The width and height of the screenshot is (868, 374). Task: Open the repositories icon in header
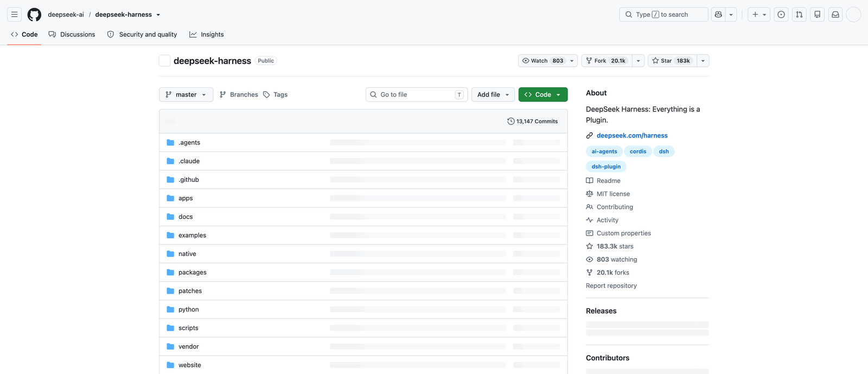818,15
